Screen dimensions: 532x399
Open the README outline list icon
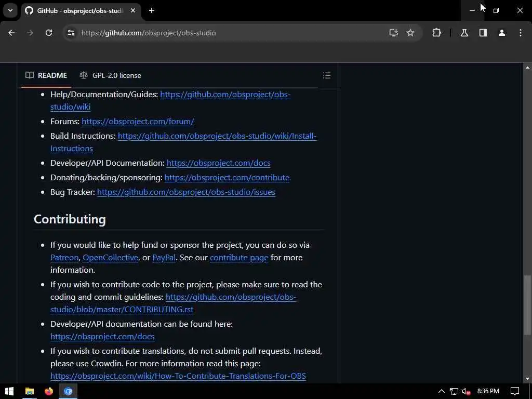(327, 75)
